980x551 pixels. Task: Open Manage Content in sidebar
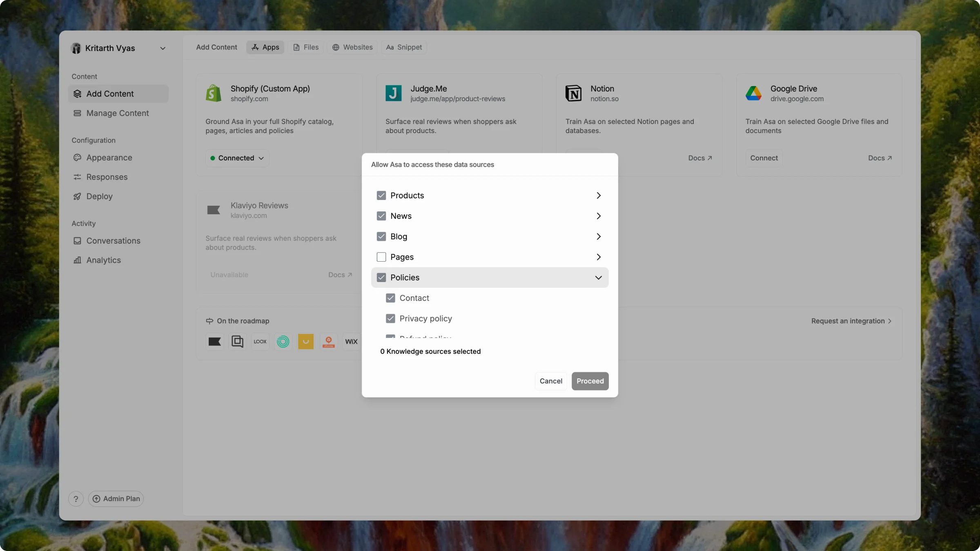click(x=118, y=113)
